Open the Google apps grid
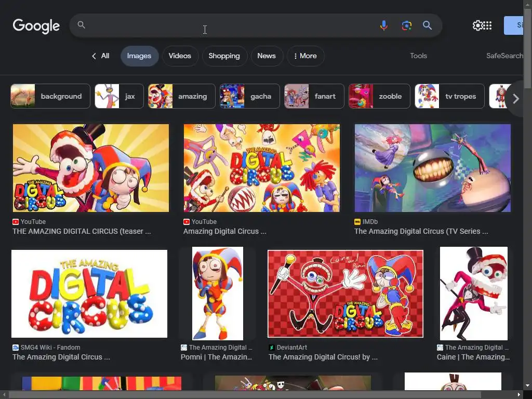Image resolution: width=532 pixels, height=399 pixels. pyautogui.click(x=487, y=25)
